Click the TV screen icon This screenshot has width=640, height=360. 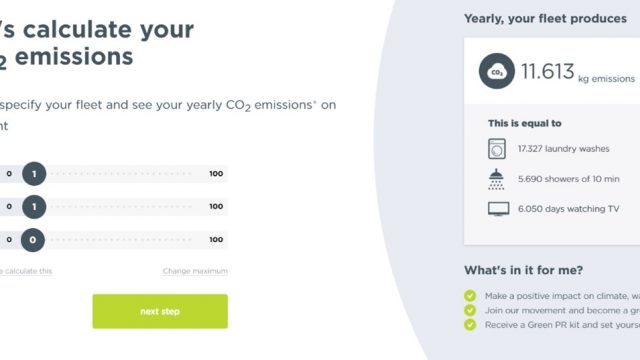pyautogui.click(x=498, y=209)
